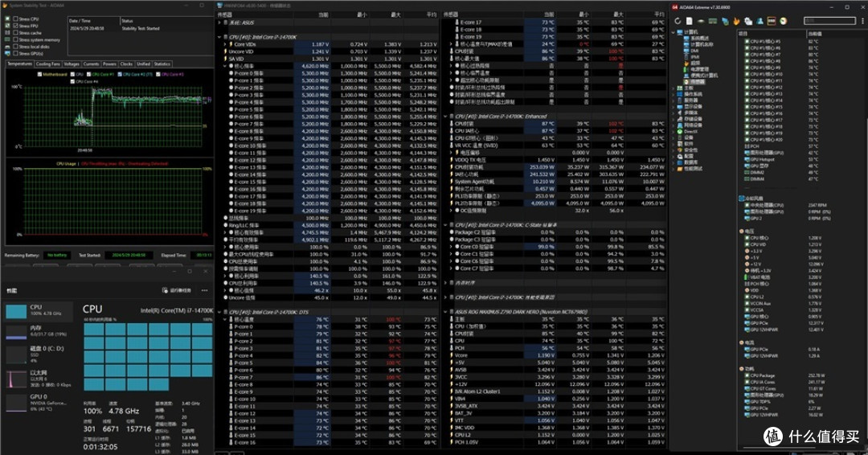
Task: Click the Uncore VID row in HWiNFO
Action: pos(330,51)
